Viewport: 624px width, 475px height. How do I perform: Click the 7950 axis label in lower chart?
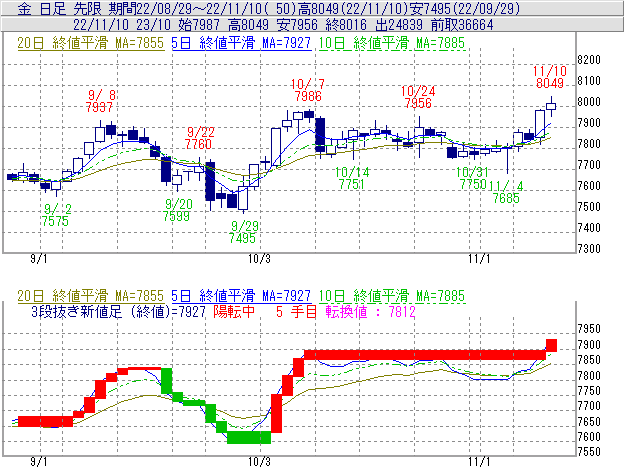point(589,329)
